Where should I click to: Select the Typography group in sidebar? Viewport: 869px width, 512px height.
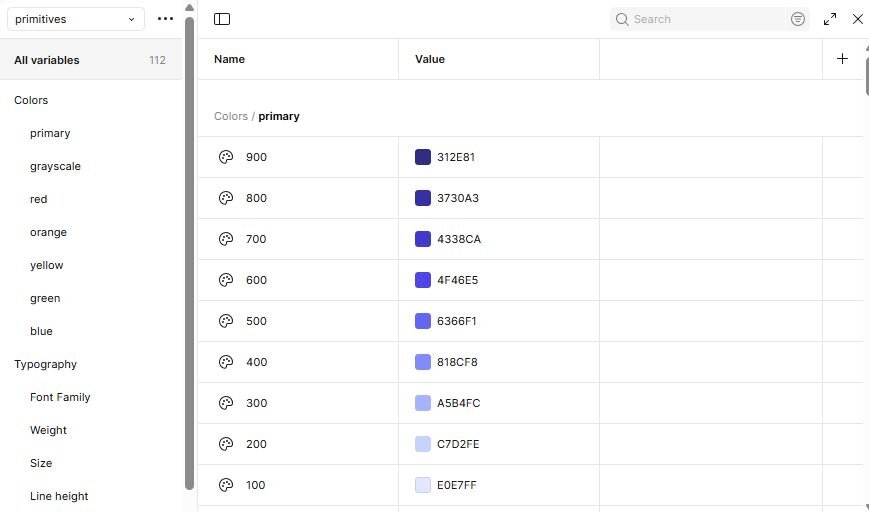(45, 364)
